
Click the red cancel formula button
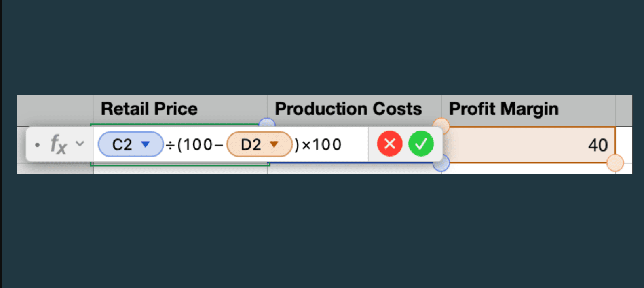tap(390, 144)
